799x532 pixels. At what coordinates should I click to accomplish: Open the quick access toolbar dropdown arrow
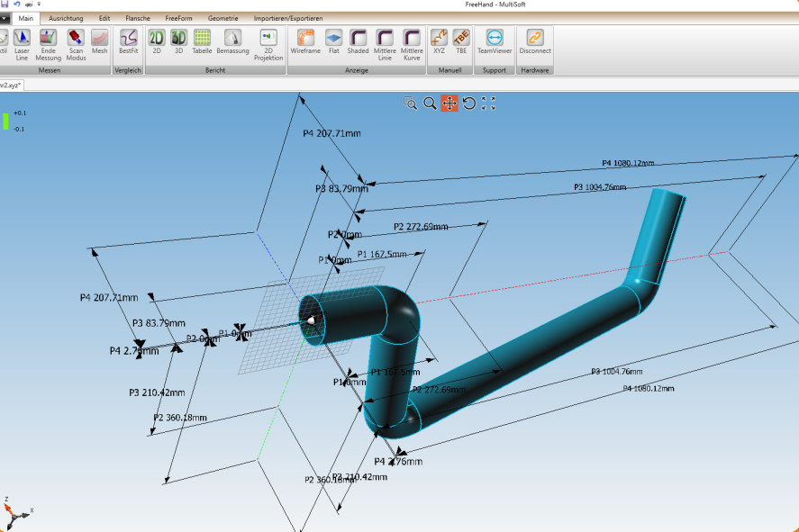point(39,5)
